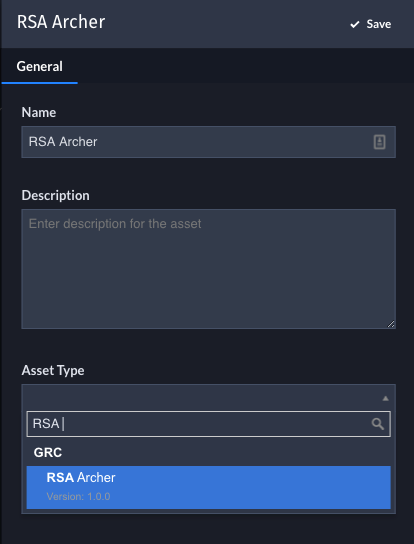
Task: Click the autofill card icon in Name field
Action: tap(379, 142)
